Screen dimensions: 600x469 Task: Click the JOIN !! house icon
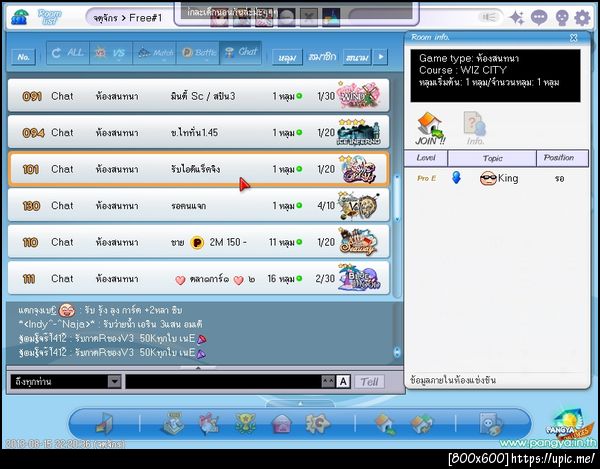(430, 128)
